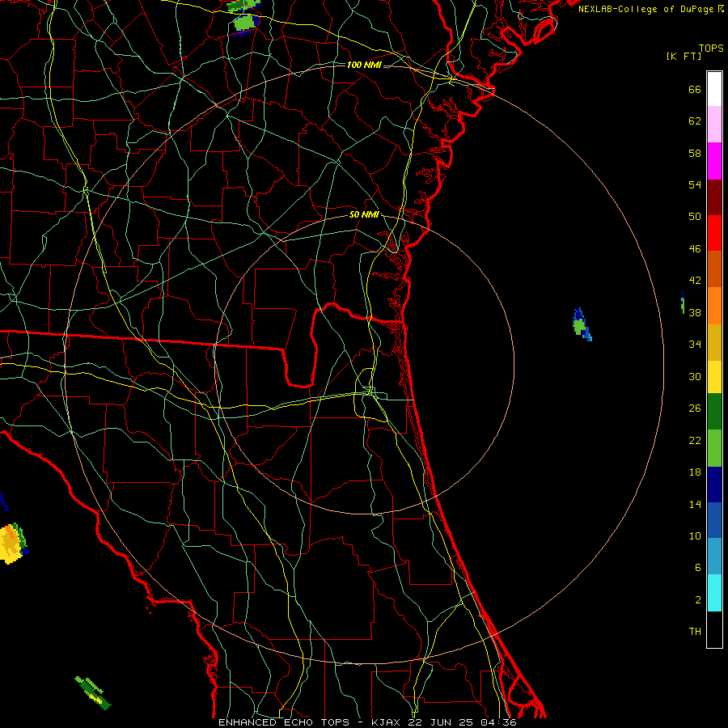This screenshot has height=728, width=728.
Task: Click the bright red legend color block
Action: point(714,233)
